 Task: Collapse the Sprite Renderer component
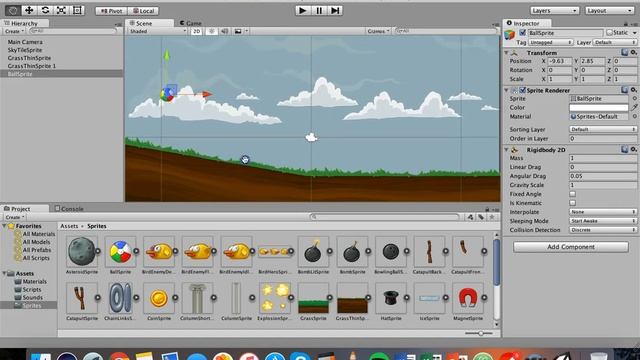click(507, 90)
